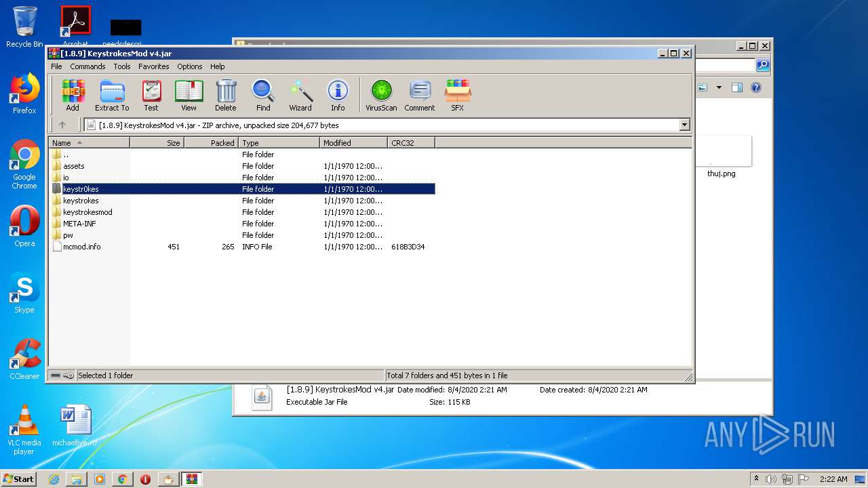
Task: Open Opera desktop shortcut
Action: pos(24,226)
